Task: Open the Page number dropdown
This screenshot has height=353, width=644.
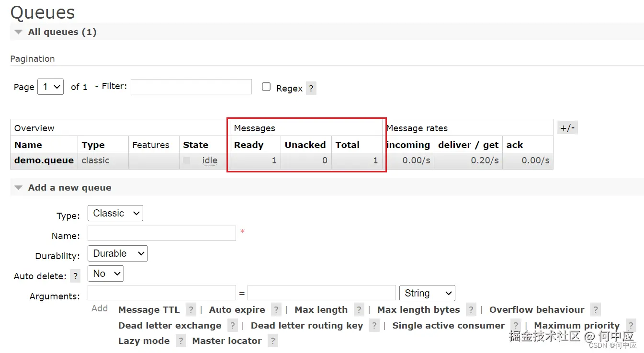Action: click(50, 87)
